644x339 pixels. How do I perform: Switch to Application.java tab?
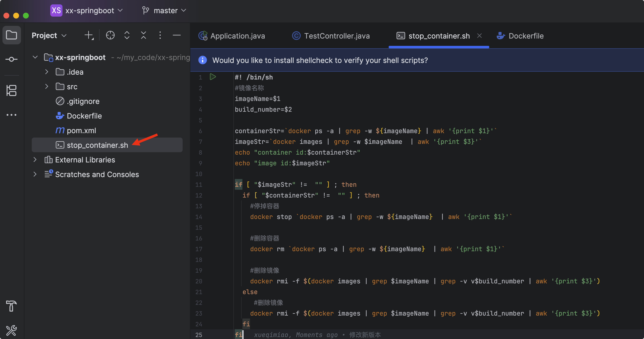pos(232,36)
